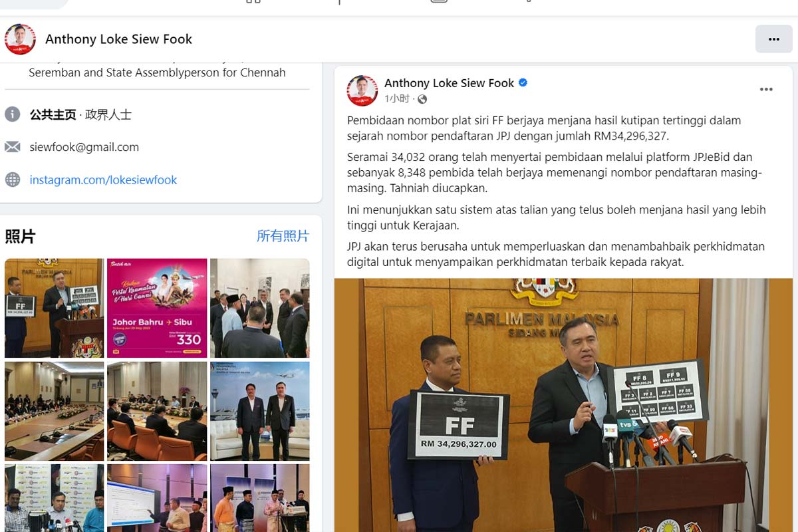Open 所有照片 to see all photos

tap(283, 236)
